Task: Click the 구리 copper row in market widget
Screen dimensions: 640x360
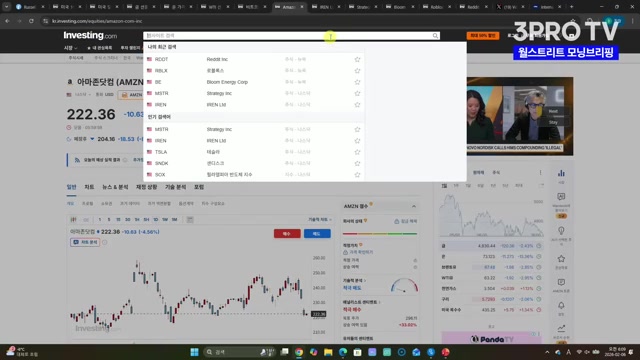Action: [x=492, y=299]
